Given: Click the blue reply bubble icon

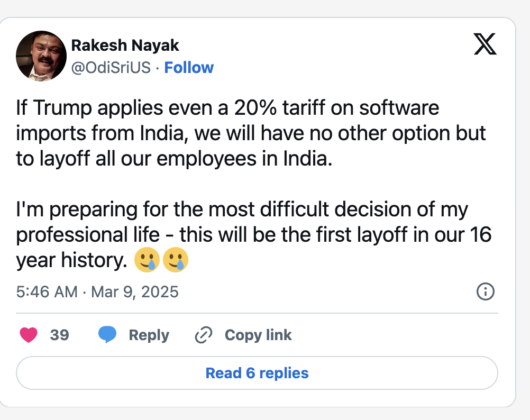Looking at the screenshot, I should pos(107,335).
